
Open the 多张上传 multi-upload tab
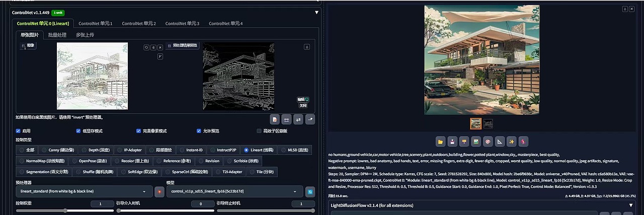85,35
